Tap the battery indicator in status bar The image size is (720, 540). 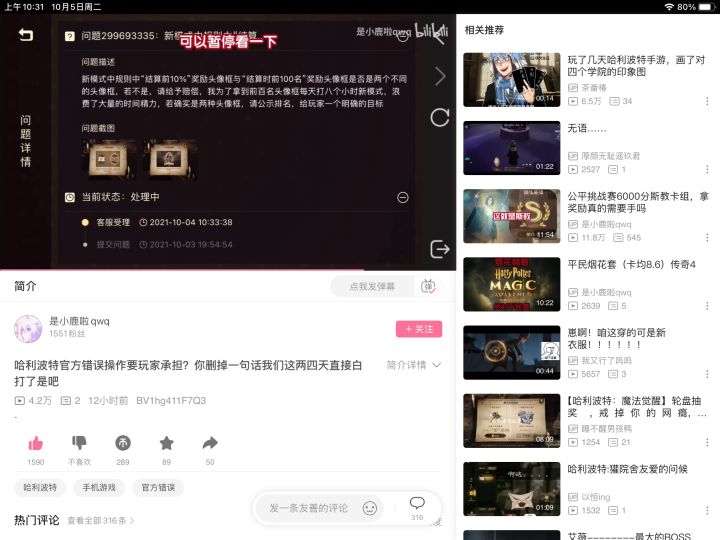click(706, 7)
